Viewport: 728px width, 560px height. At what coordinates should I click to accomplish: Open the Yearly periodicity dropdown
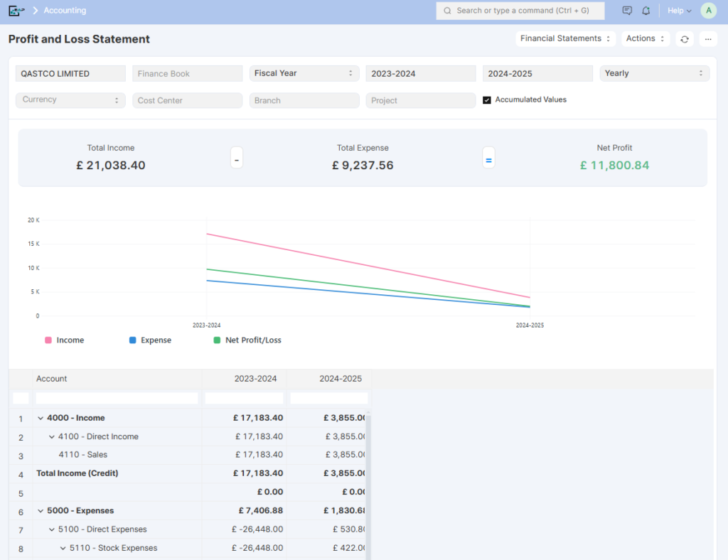654,73
